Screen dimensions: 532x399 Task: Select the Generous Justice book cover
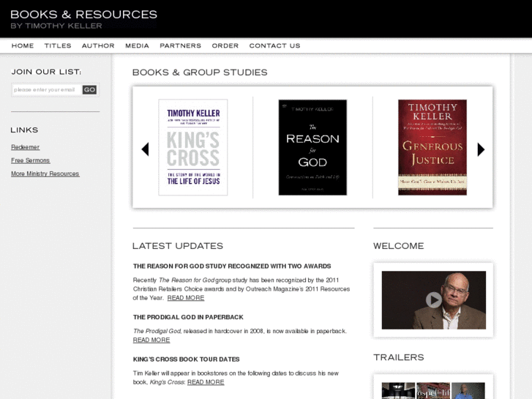click(432, 147)
